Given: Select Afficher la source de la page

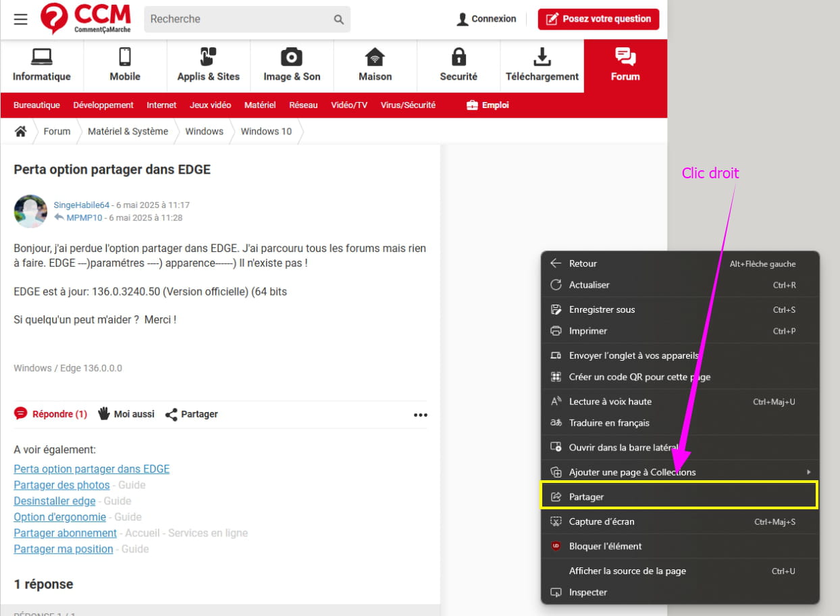Looking at the screenshot, I should [x=680, y=571].
